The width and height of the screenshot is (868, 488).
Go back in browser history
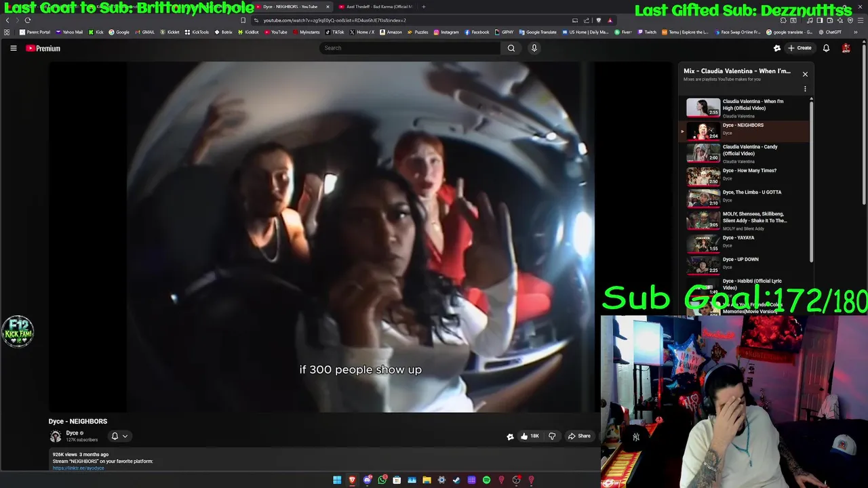tap(7, 20)
